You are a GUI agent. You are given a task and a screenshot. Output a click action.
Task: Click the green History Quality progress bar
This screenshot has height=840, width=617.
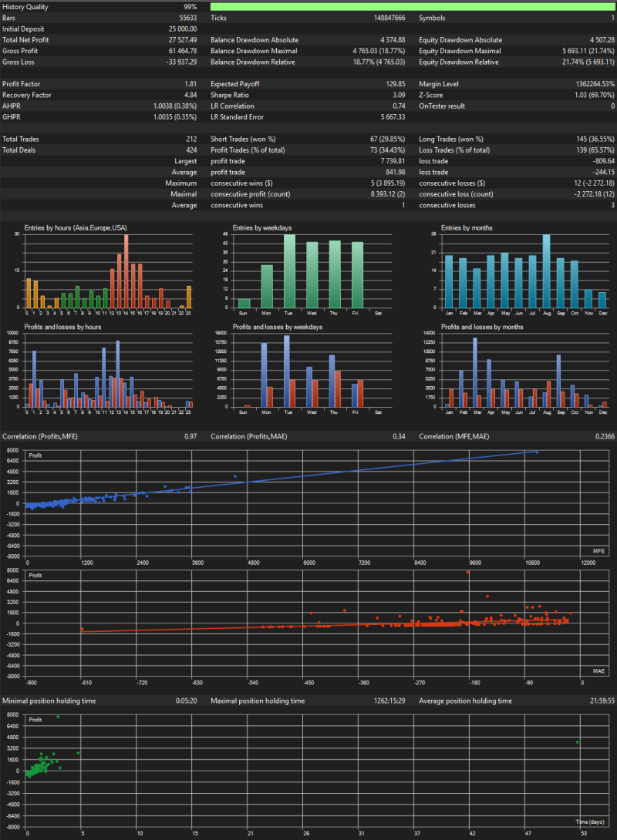click(413, 7)
